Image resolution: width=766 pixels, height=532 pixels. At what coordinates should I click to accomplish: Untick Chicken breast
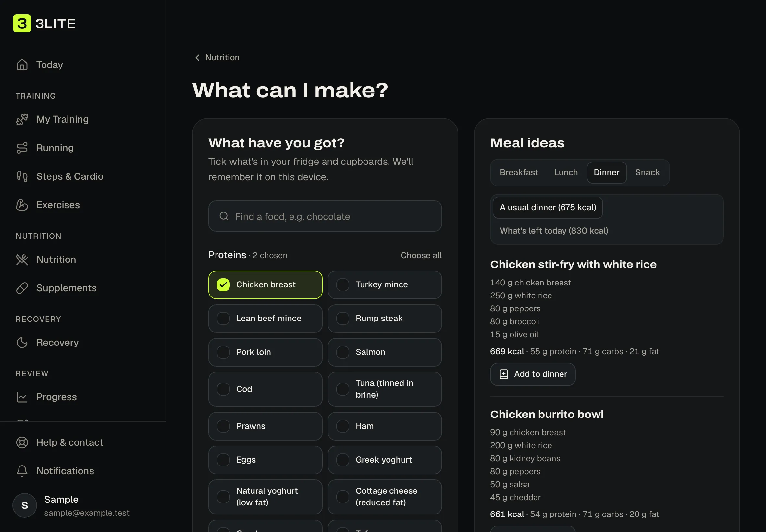(266, 285)
